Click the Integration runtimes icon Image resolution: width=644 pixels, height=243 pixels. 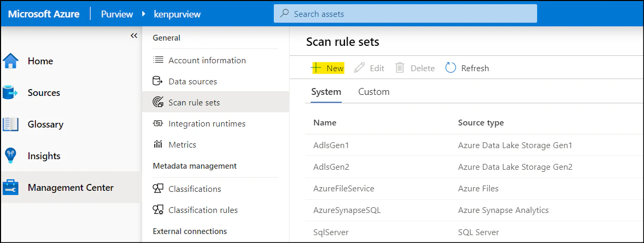click(158, 123)
